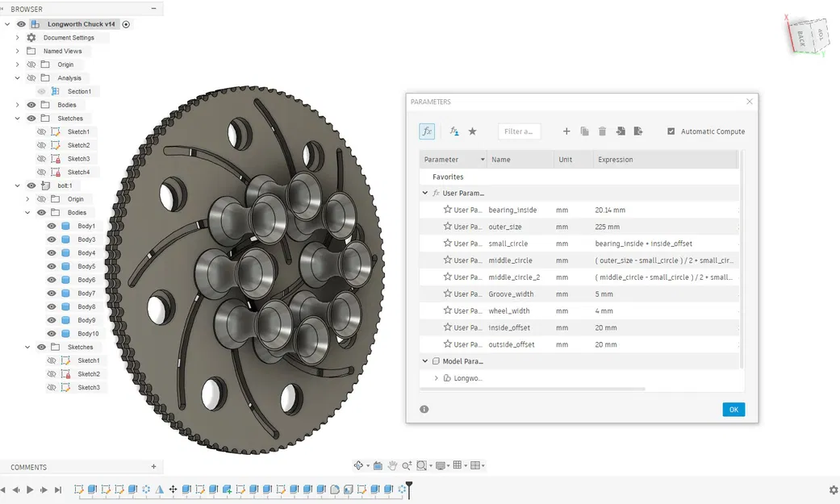The width and height of the screenshot is (840, 504).
Task: Add a comment with the plus icon
Action: pos(154,467)
